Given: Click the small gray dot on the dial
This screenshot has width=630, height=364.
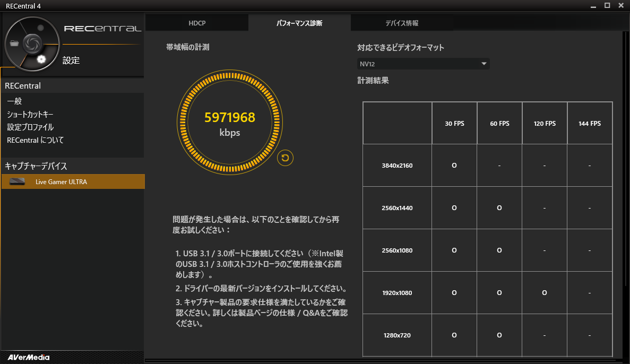Looking at the screenshot, I should point(40,28).
